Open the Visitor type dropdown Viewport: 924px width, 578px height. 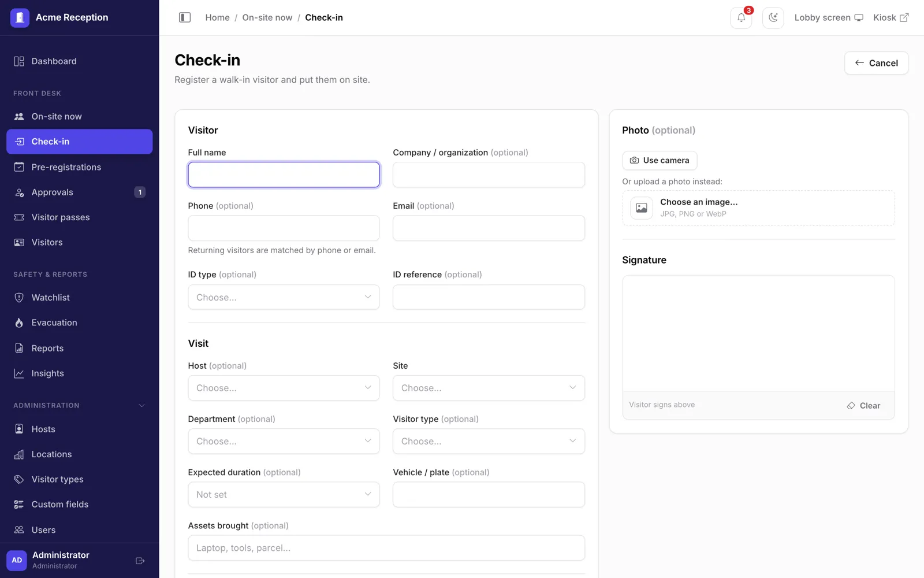489,441
